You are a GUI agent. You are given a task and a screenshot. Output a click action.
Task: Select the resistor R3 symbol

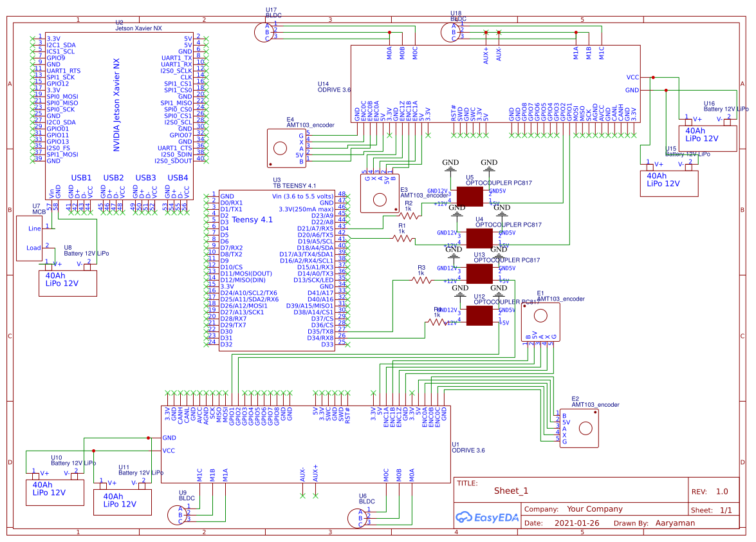(419, 279)
